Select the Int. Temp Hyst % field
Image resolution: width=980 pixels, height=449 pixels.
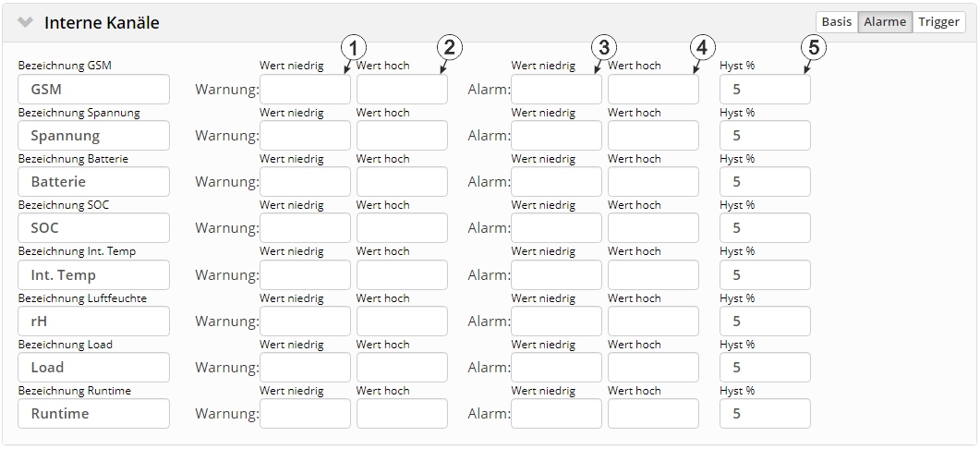tap(765, 275)
